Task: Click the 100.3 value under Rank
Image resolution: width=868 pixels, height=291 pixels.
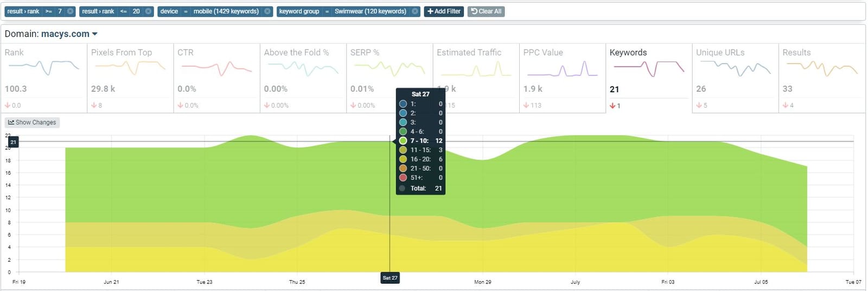Action: point(16,89)
